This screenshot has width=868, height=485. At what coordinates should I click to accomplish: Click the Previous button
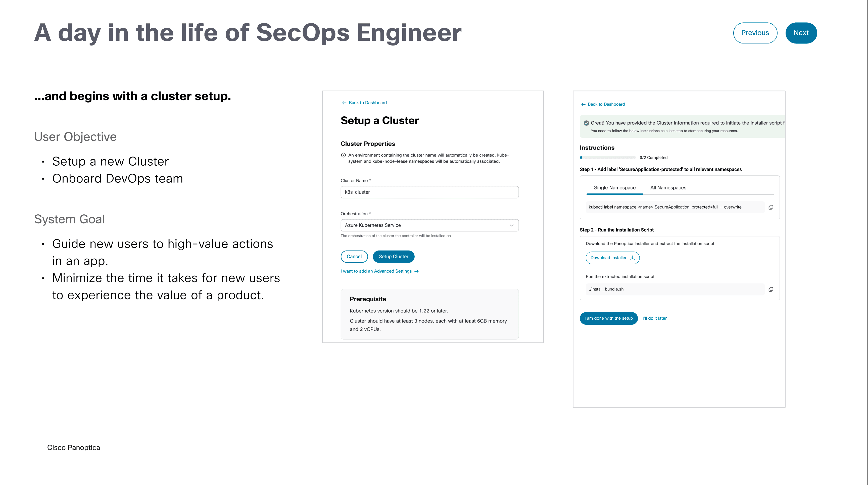tap(755, 33)
